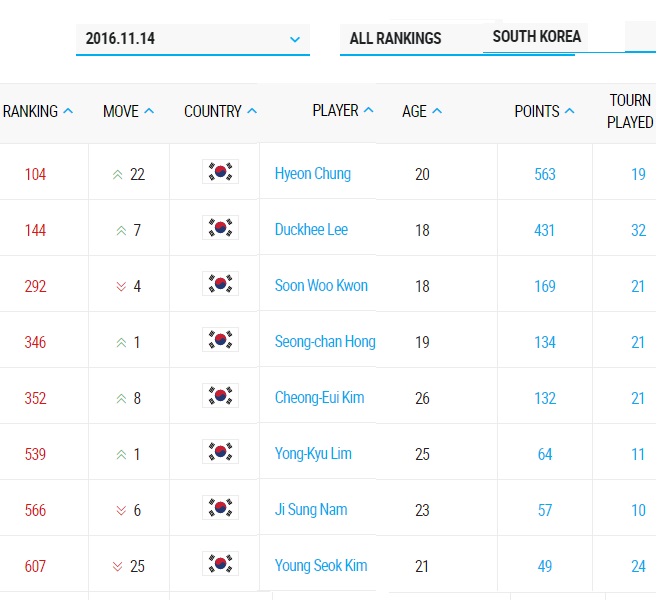Open Ji Sung Nam's player page
Image resolution: width=662 pixels, height=600 pixels.
311,510
